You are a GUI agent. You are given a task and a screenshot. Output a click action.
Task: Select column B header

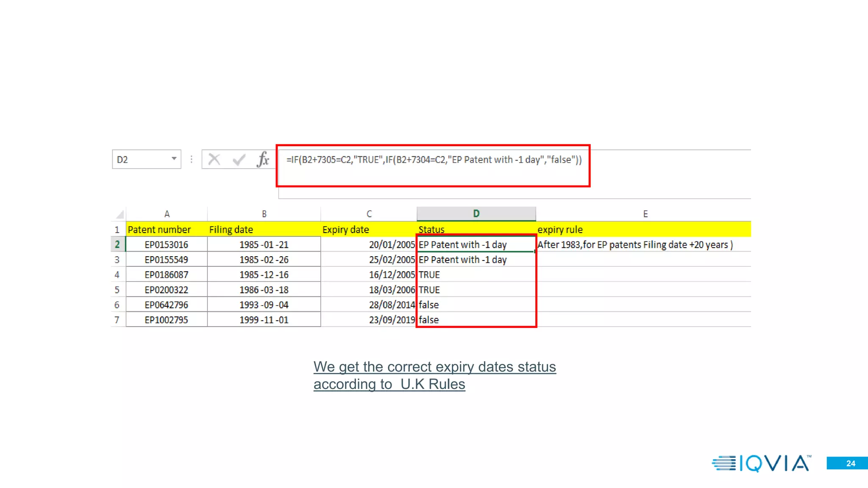(x=264, y=214)
